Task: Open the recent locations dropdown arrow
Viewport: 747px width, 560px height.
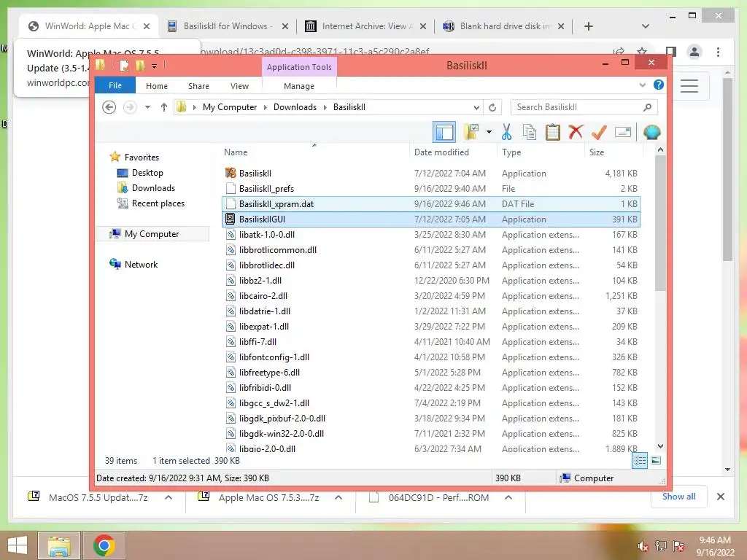Action: (x=147, y=107)
